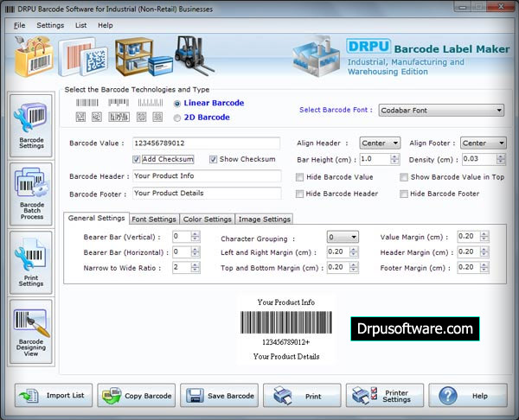Screen dimensions: 519x420
Task: Adjust Bearer Bar Horizontal stepper
Action: tap(195, 252)
